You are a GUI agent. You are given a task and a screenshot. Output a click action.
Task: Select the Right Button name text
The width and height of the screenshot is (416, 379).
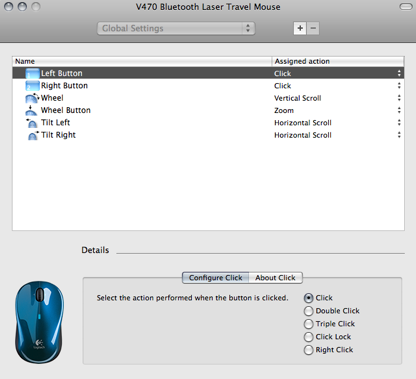[64, 86]
